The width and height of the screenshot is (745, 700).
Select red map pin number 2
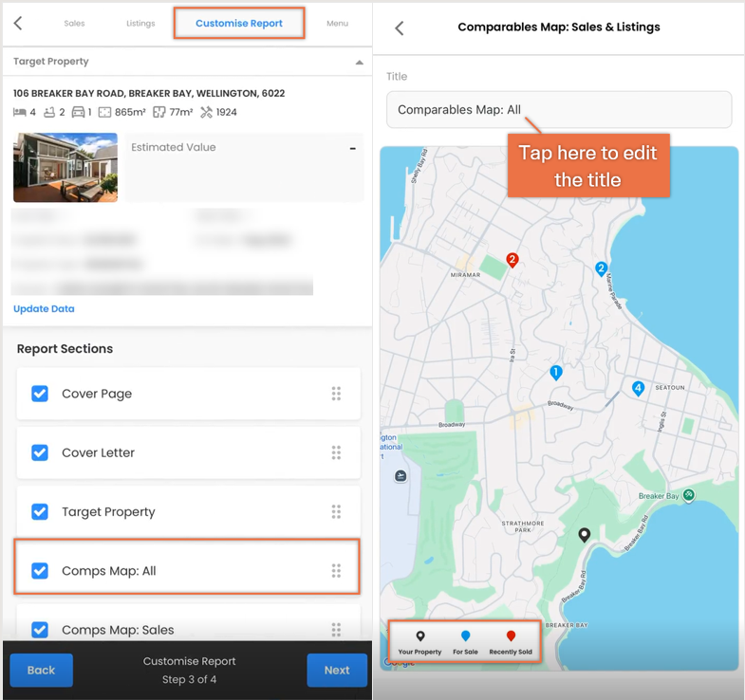(x=512, y=260)
